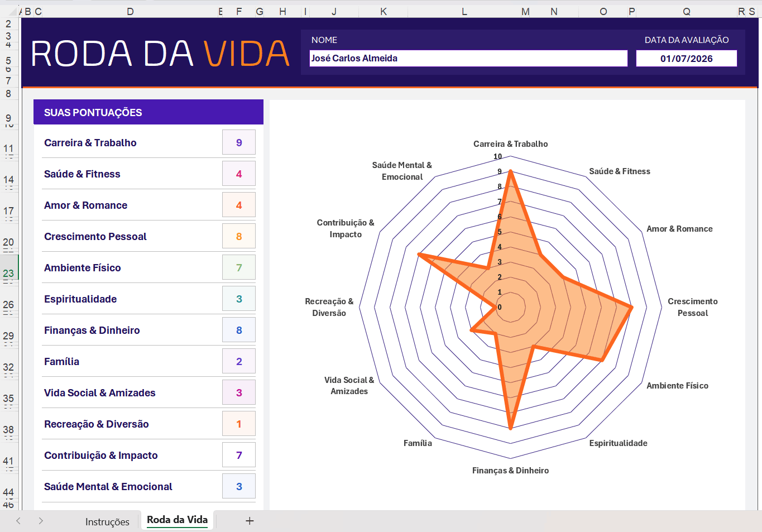Click the 'Amor & Romance' row label
This screenshot has height=532, width=762.
[x=85, y=205]
